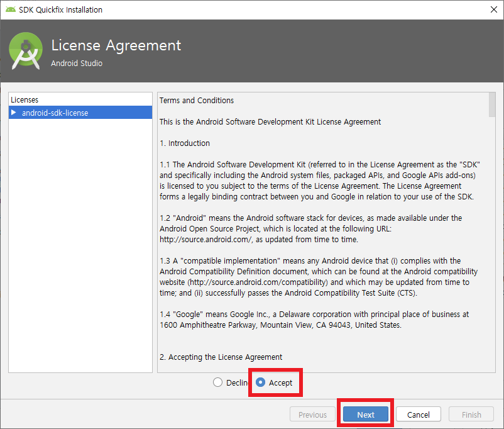Screen dimensions: 504x429
Task: Click the '1. Introduction' heading text
Action: [x=185, y=143]
